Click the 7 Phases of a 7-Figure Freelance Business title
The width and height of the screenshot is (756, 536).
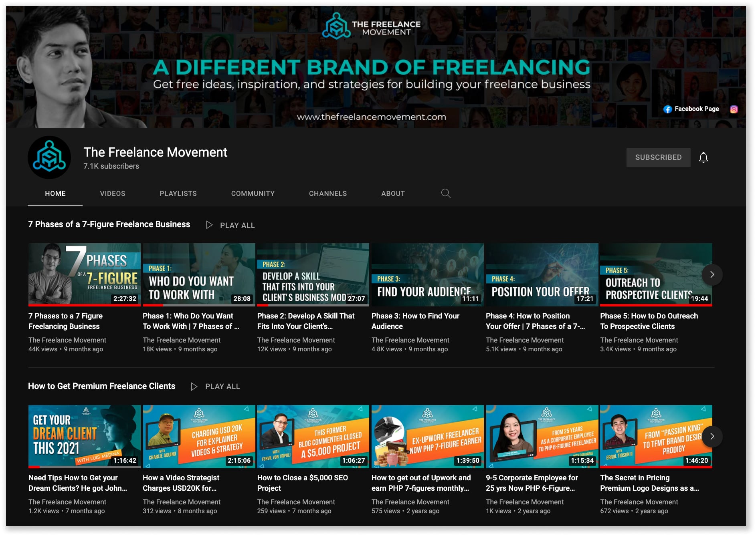click(109, 224)
